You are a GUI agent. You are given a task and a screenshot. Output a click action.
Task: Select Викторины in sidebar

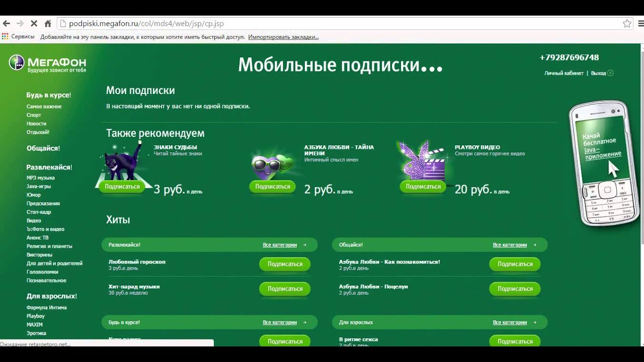(39, 255)
